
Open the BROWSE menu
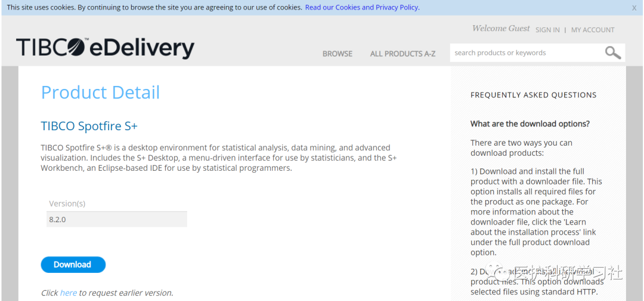point(337,54)
